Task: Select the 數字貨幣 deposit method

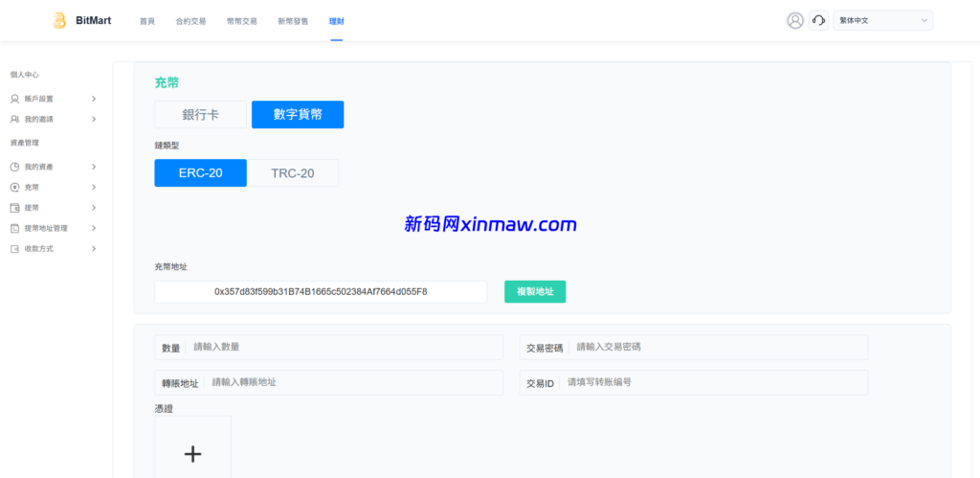Action: pos(298,115)
